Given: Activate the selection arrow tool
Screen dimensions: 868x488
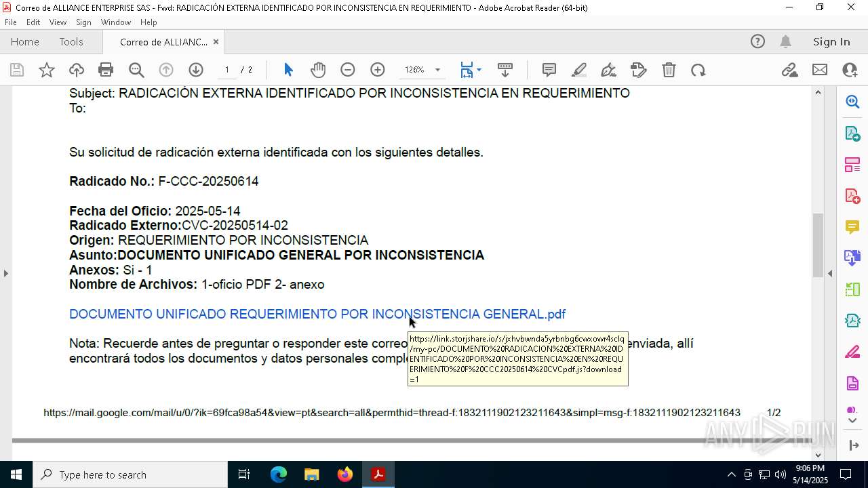Looking at the screenshot, I should pyautogui.click(x=288, y=70).
